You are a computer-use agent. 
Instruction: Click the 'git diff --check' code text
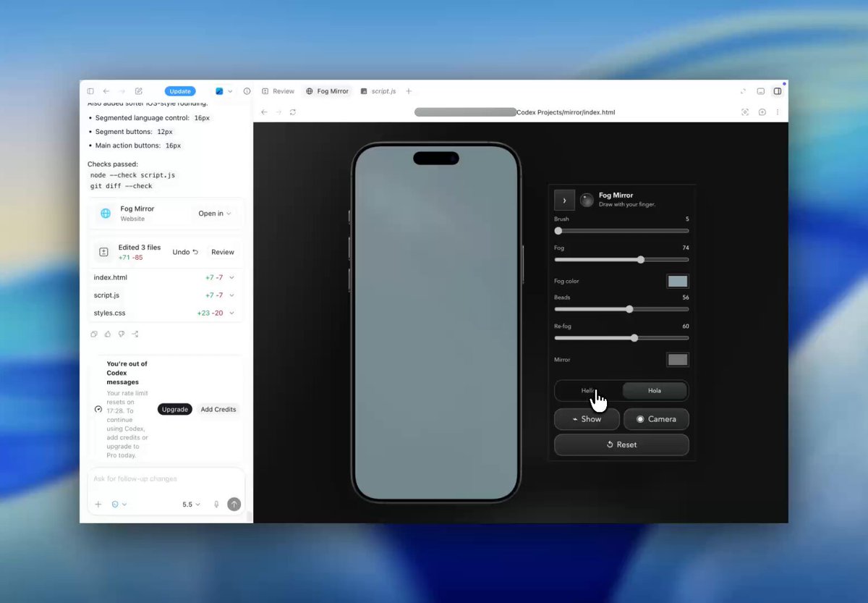pos(121,186)
